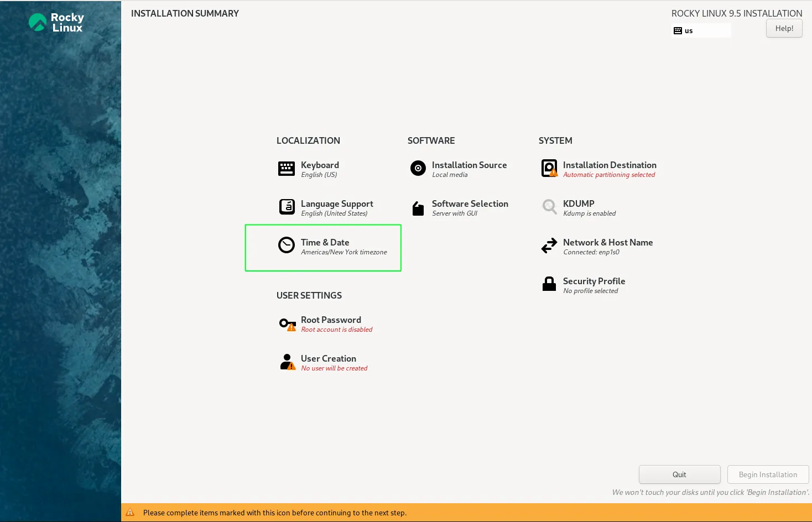
Task: Open the KDUMP label
Action: tap(579, 203)
